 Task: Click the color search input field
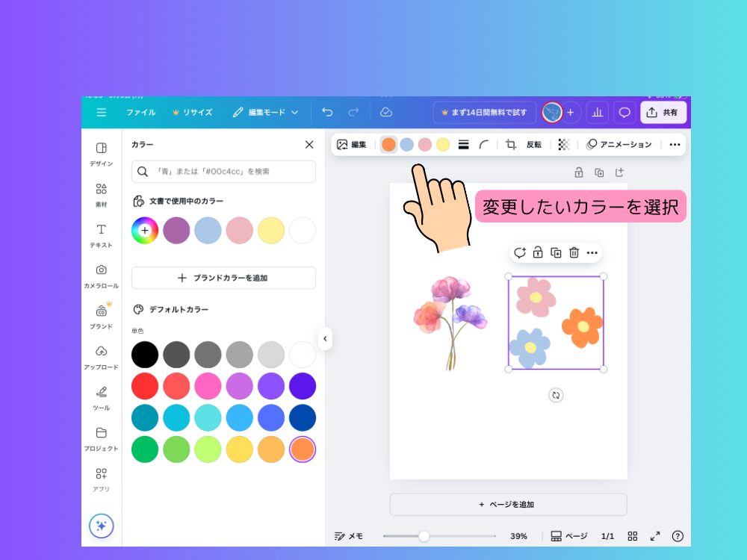coord(223,172)
